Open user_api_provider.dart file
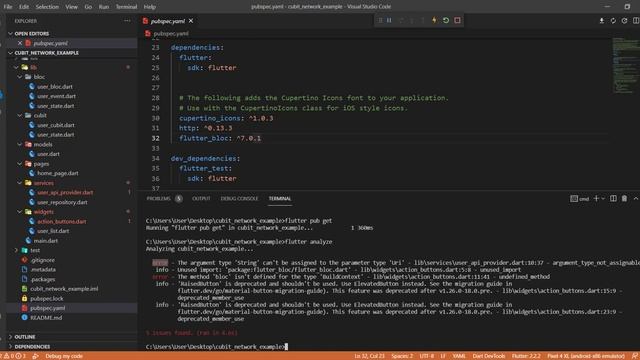 (x=65, y=192)
